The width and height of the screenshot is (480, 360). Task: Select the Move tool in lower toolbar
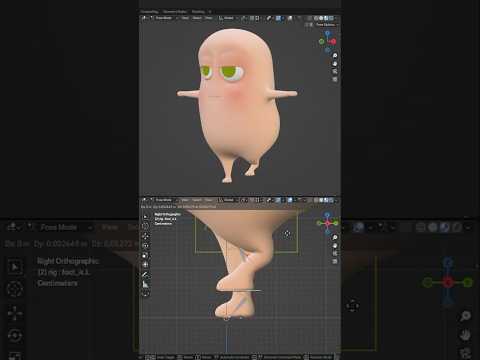[x=145, y=236]
